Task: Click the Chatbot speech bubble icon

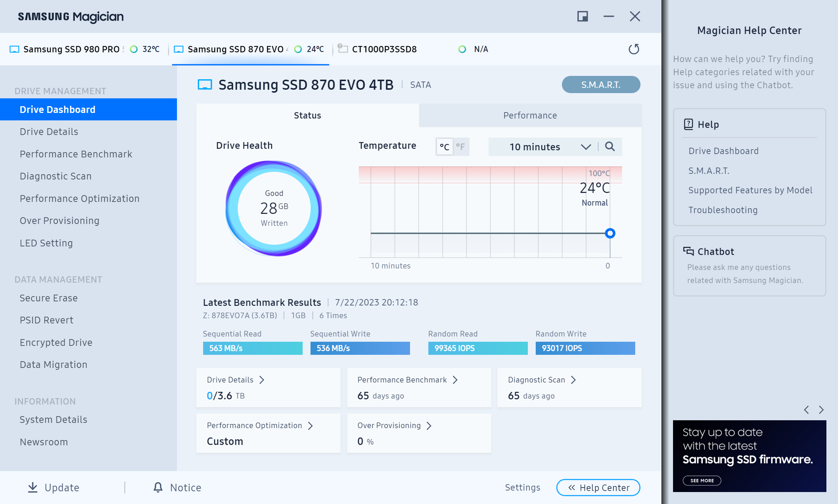Action: click(688, 251)
